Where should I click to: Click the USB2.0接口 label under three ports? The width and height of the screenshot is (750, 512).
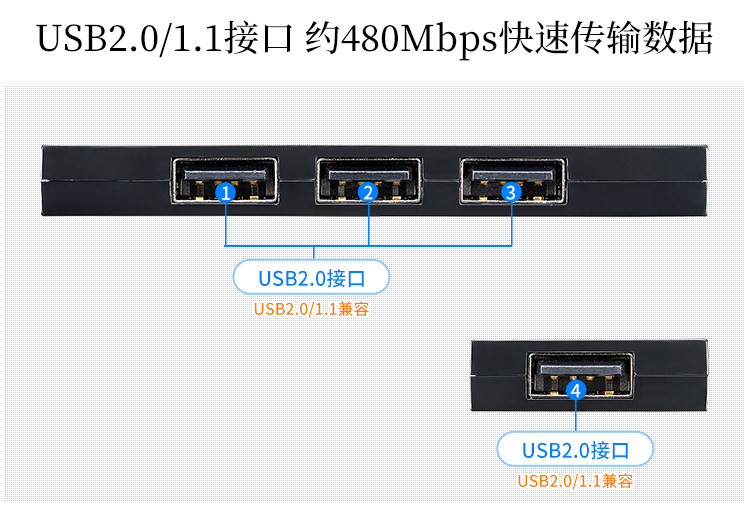point(311,278)
